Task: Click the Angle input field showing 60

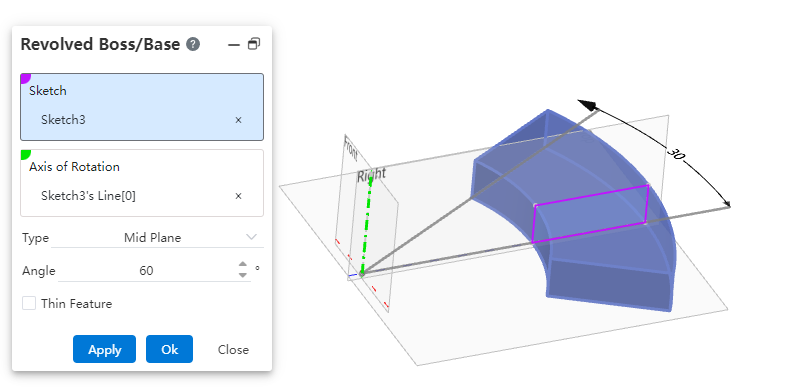Action: (147, 271)
